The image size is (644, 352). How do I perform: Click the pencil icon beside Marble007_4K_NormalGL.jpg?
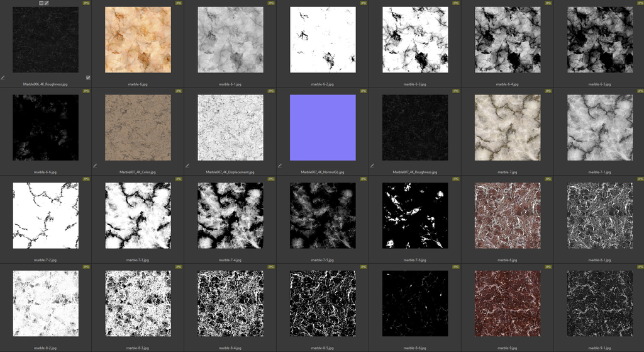pyautogui.click(x=280, y=166)
